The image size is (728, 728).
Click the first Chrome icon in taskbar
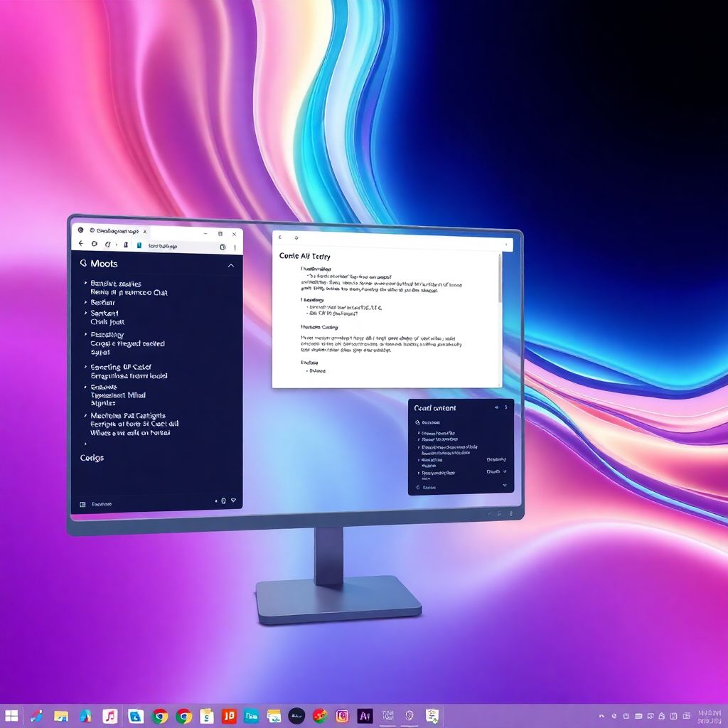(160, 716)
